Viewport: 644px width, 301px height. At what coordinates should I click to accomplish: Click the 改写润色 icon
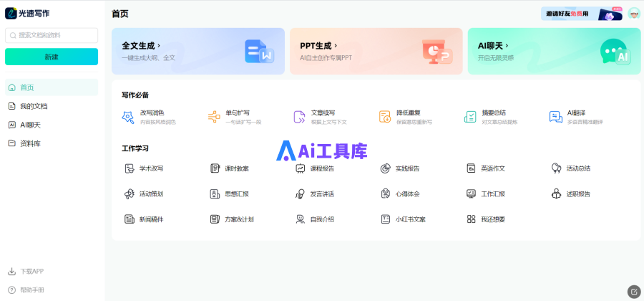[x=128, y=117]
